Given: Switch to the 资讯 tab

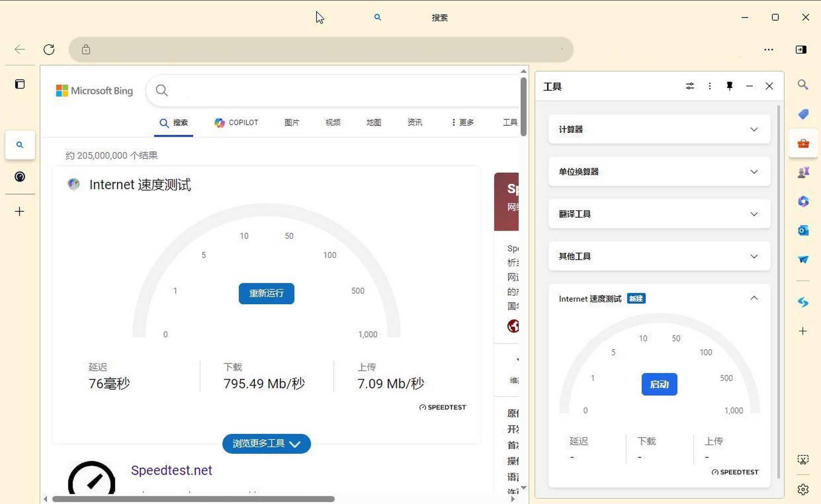Looking at the screenshot, I should (x=415, y=123).
